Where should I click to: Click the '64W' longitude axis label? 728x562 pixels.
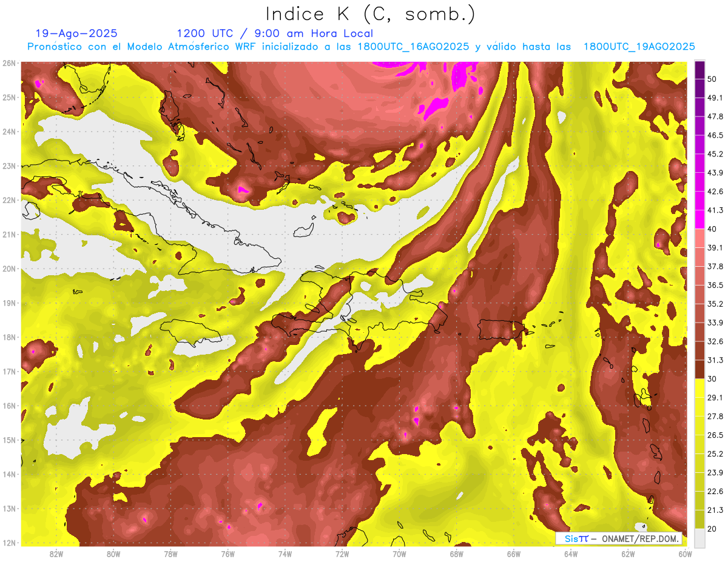tap(571, 554)
